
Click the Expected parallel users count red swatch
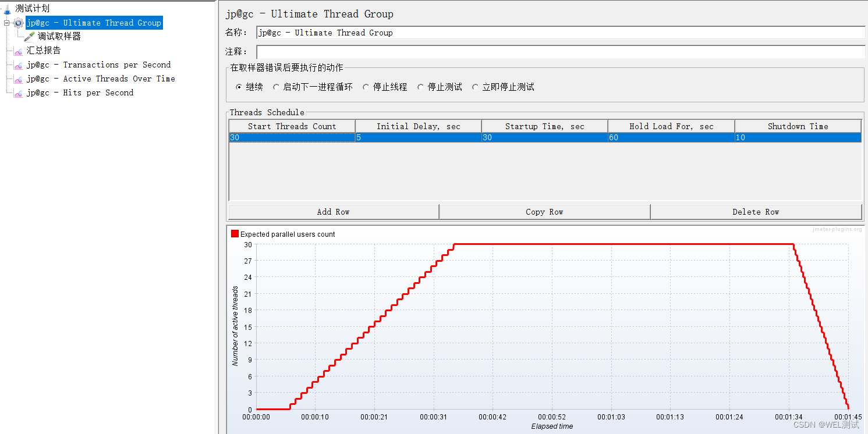(235, 233)
